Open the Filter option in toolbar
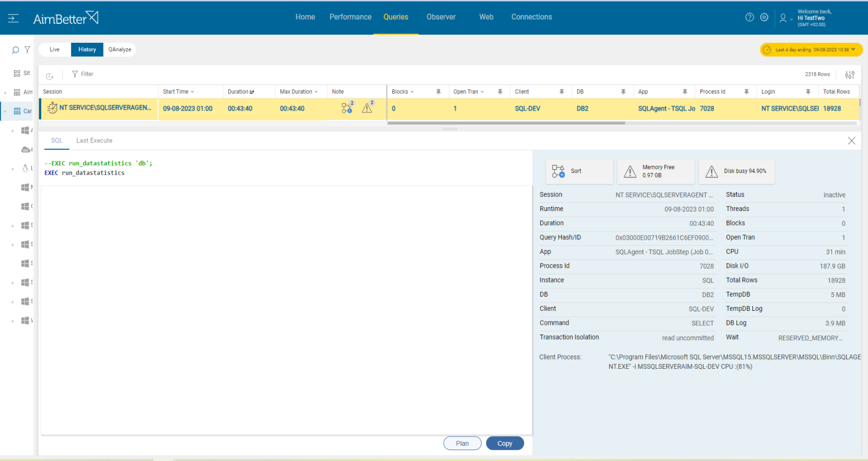The image size is (868, 461). pos(82,74)
